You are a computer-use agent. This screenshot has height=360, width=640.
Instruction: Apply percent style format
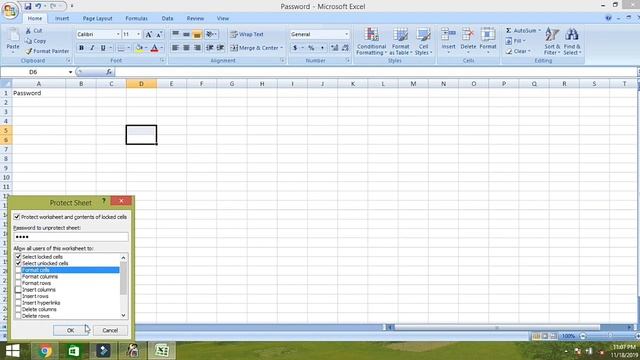click(311, 48)
